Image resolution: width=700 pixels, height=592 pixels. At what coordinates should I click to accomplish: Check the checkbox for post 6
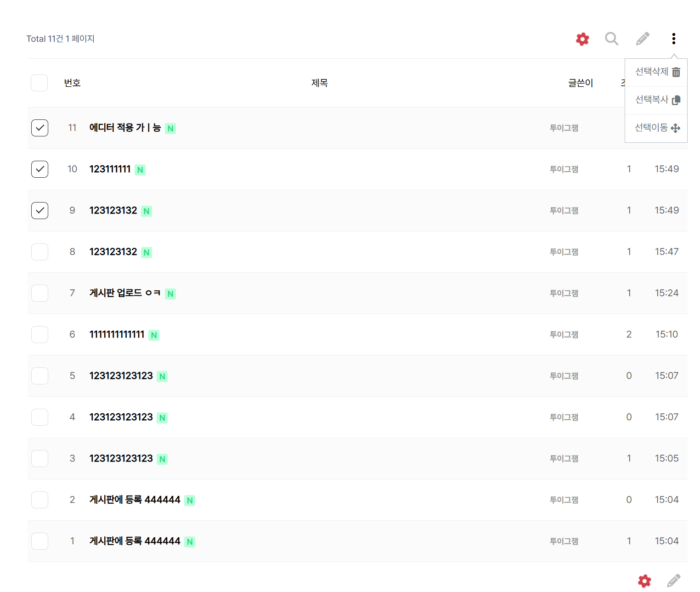pos(40,334)
